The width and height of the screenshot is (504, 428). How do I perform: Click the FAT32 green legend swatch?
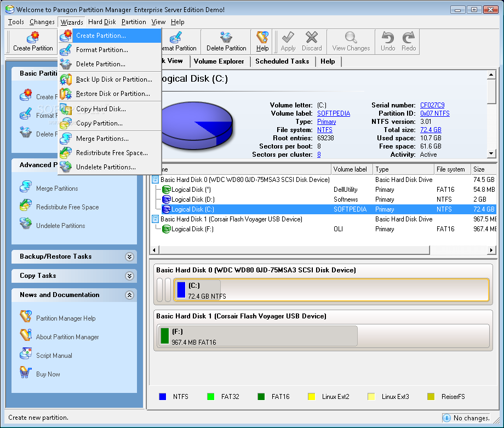[x=211, y=396]
